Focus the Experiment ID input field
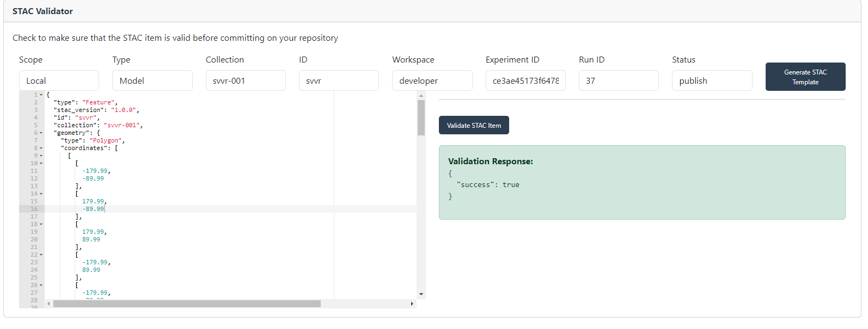This screenshot has width=868, height=329. (x=525, y=80)
